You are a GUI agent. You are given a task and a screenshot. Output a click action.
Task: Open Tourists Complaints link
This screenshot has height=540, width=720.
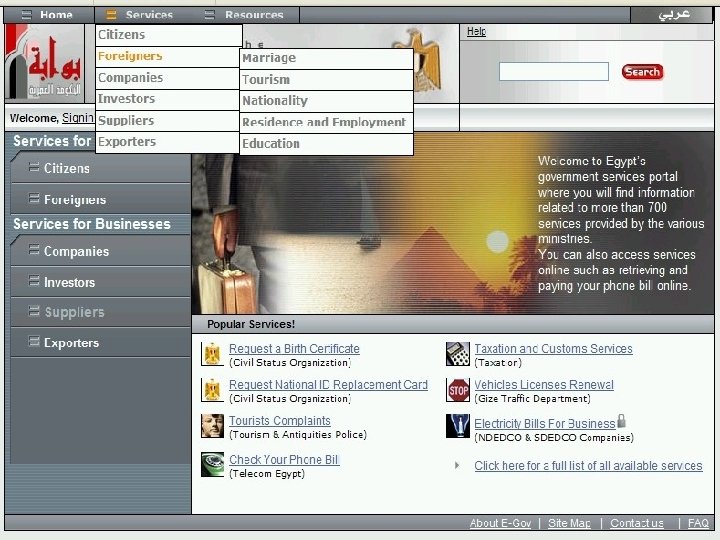(x=280, y=420)
